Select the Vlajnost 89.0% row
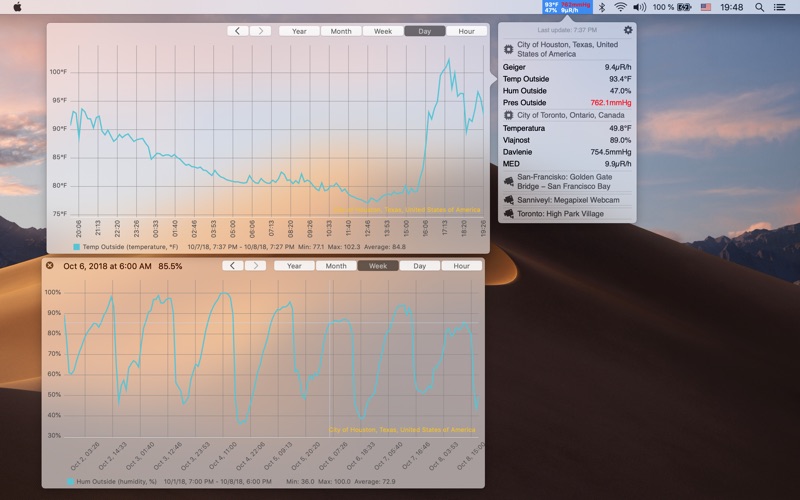 (x=567, y=140)
